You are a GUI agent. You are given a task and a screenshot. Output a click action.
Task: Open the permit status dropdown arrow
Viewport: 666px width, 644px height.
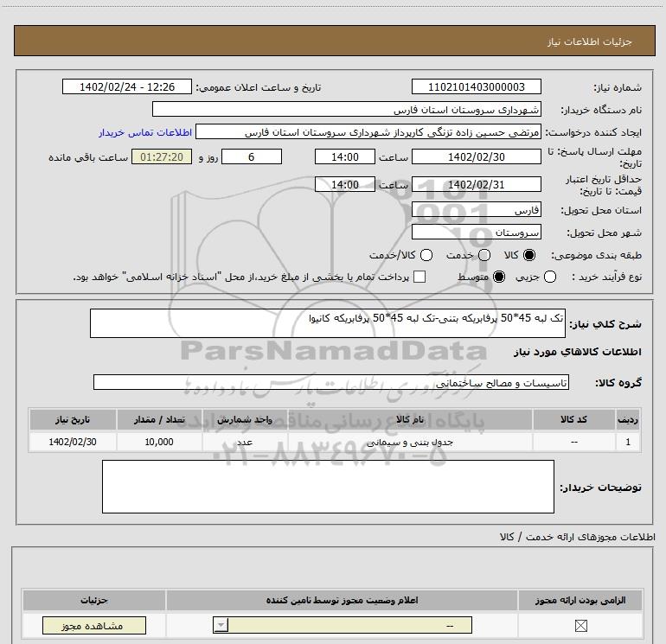221,625
